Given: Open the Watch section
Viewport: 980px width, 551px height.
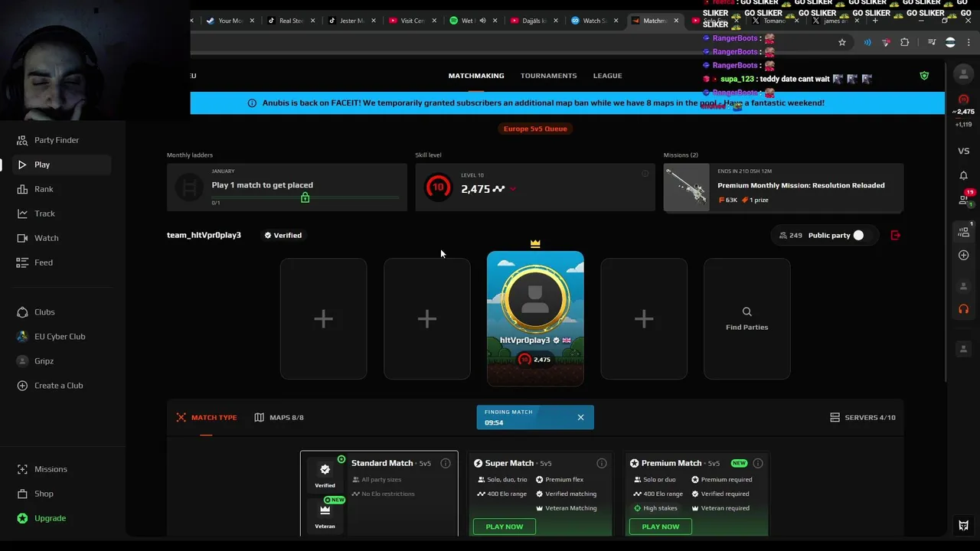Looking at the screenshot, I should 46,238.
